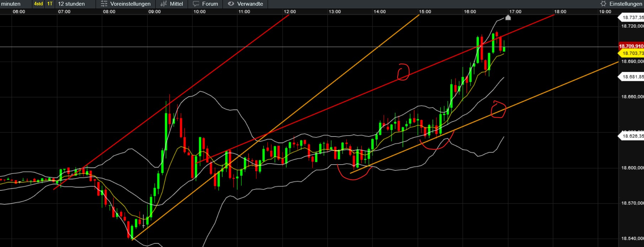
Task: Click the yellow price tag 18.703,73
Action: [x=632, y=53]
